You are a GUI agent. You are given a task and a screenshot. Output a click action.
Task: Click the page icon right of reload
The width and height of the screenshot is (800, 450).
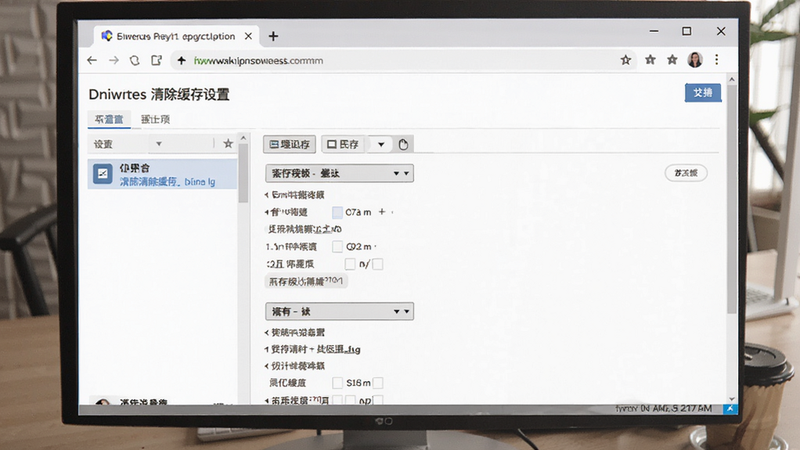point(157,60)
